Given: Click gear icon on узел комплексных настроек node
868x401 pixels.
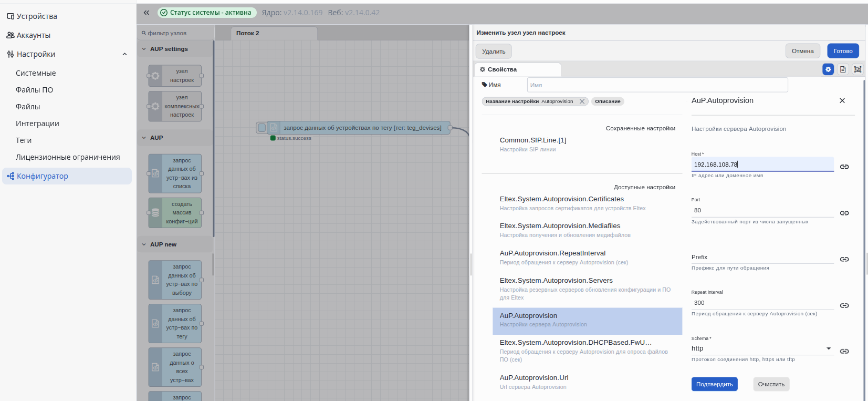Looking at the screenshot, I should pyautogui.click(x=155, y=106).
